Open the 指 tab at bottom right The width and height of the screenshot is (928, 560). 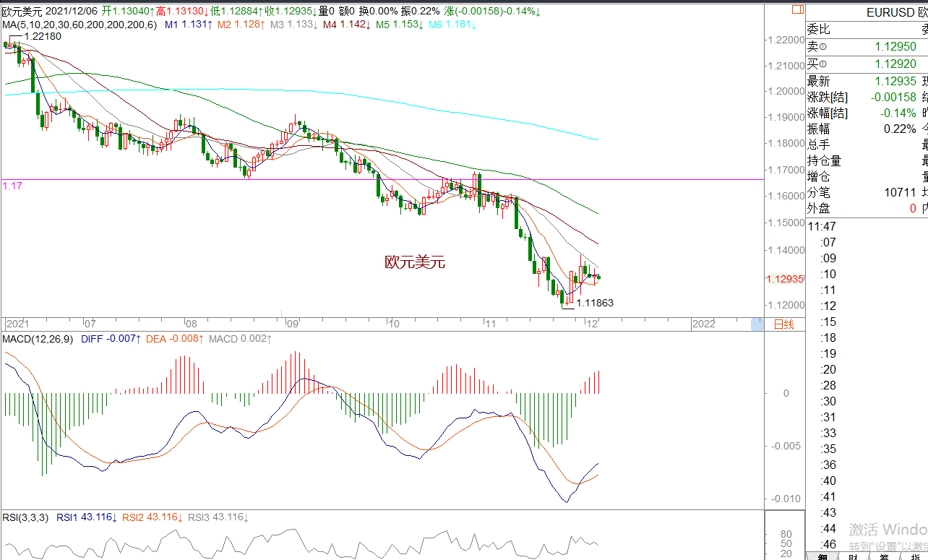point(914,556)
